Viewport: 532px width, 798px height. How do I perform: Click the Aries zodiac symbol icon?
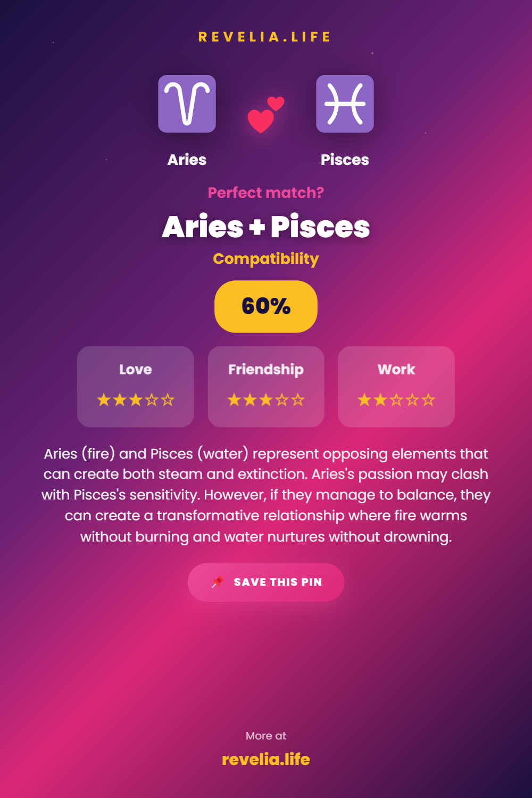pyautogui.click(x=187, y=104)
